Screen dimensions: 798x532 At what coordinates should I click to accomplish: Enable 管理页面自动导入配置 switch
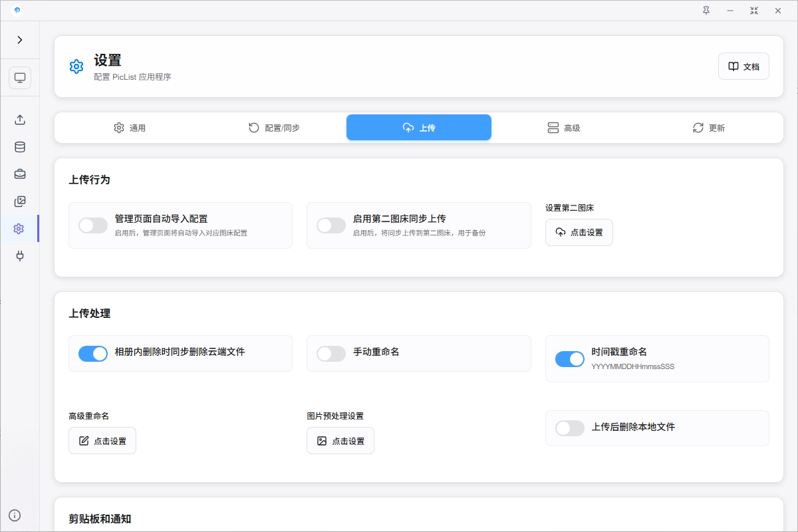click(x=93, y=225)
